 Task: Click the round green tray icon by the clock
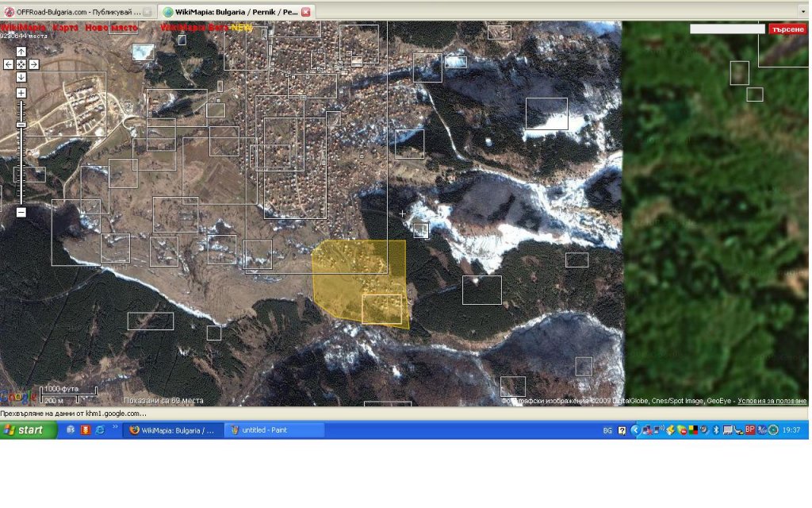[773, 430]
